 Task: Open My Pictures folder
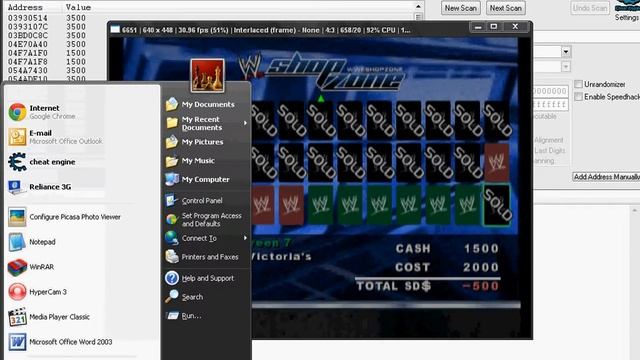click(194, 142)
